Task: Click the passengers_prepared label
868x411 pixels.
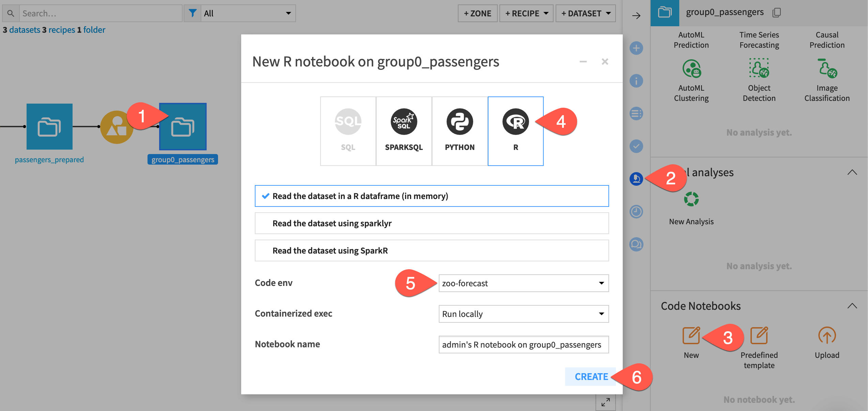Action: (49, 159)
